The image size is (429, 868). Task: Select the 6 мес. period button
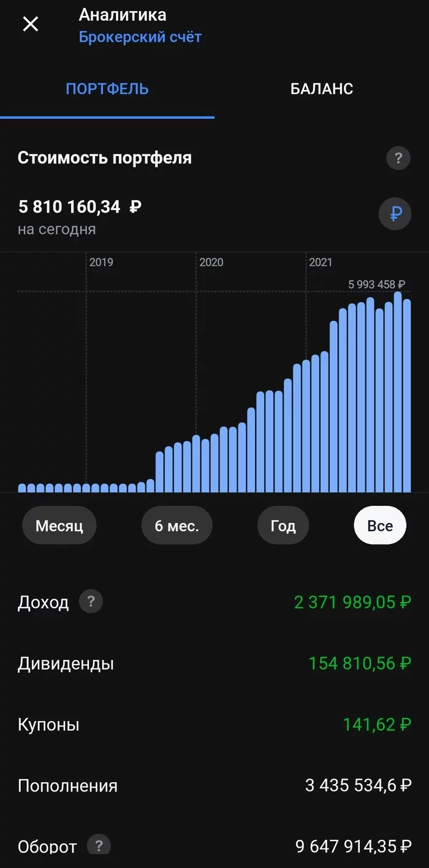coord(177,526)
